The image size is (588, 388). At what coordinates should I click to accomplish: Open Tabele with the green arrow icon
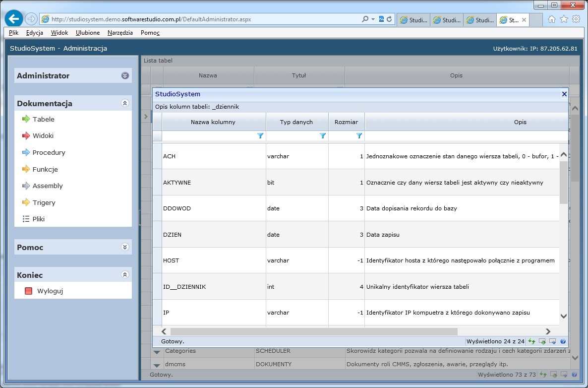tap(26, 119)
